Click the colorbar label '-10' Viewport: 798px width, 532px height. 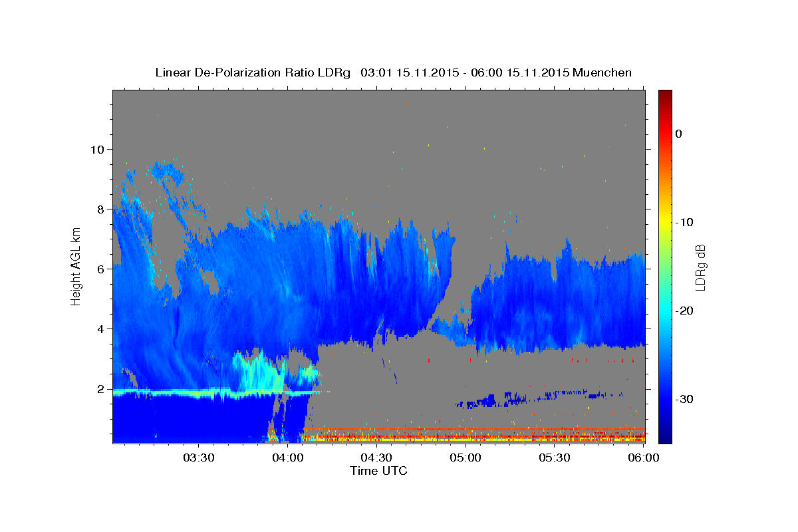[684, 222]
